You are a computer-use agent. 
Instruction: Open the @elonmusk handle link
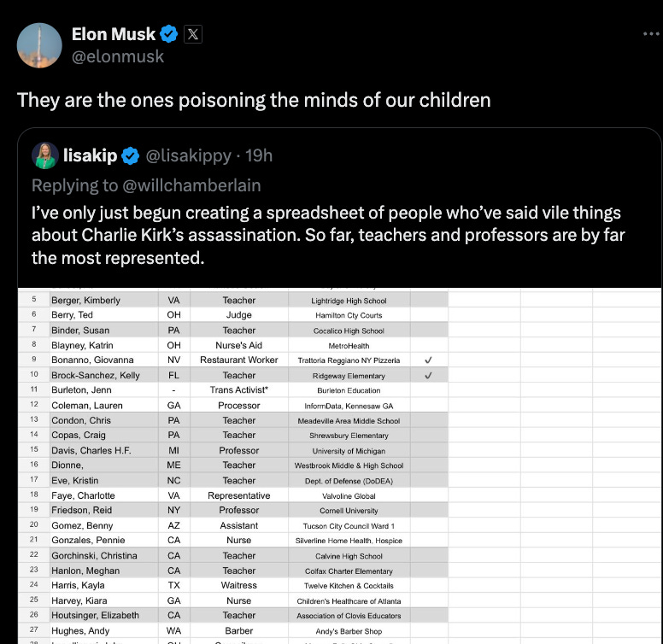click(118, 57)
